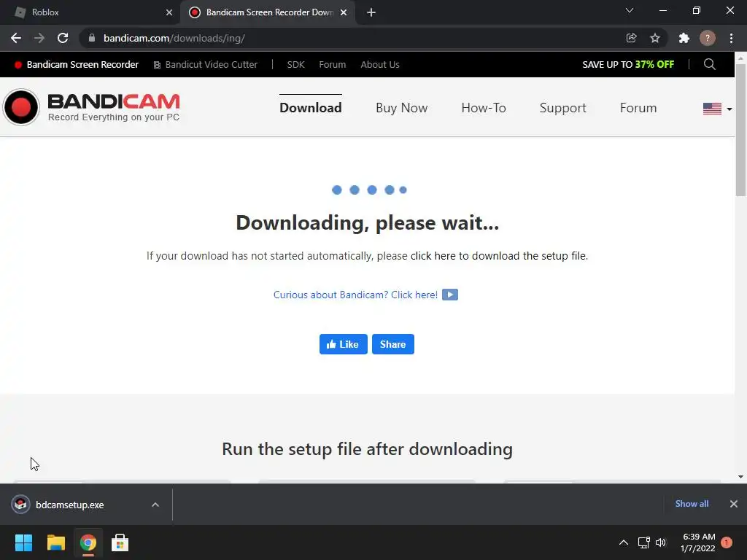The width and height of the screenshot is (747, 560).
Task: Click the scrollbar down arrow
Action: (x=740, y=477)
